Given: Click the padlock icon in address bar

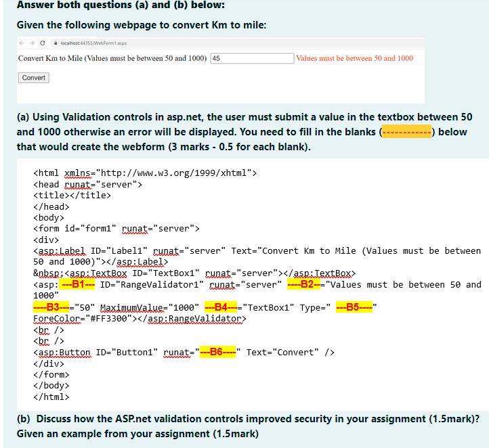Looking at the screenshot, I should [x=56, y=43].
